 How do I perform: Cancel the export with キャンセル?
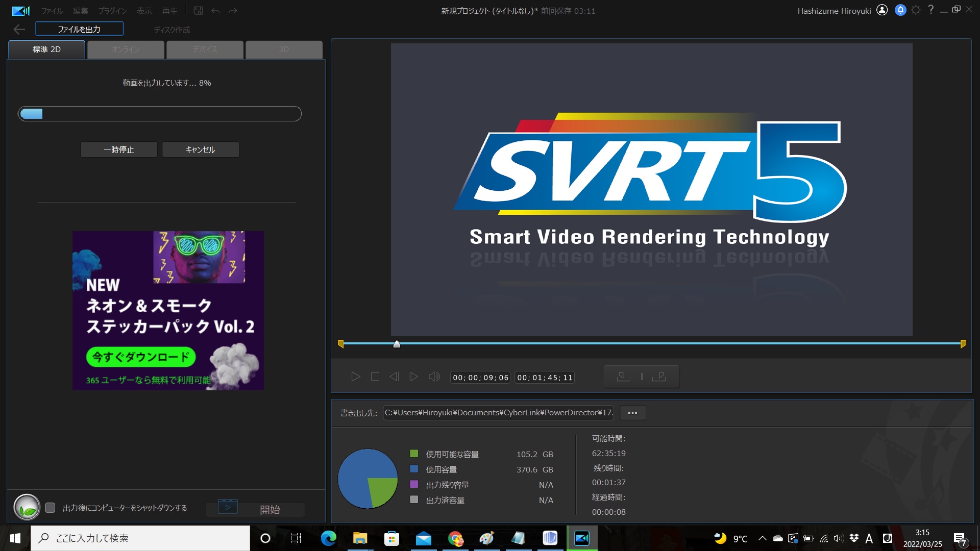[200, 149]
